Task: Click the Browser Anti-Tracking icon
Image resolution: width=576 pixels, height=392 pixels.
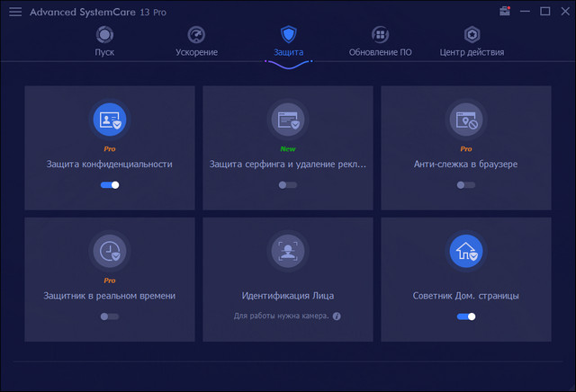Action: pyautogui.click(x=465, y=118)
